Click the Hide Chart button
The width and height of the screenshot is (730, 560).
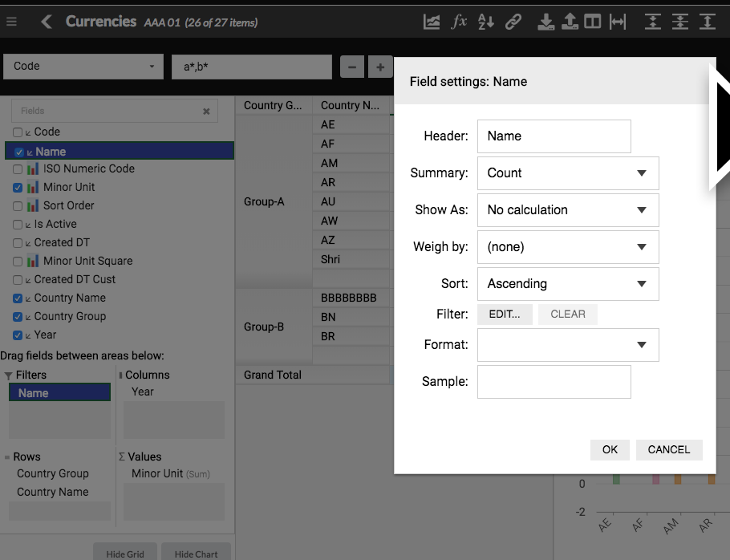click(196, 553)
